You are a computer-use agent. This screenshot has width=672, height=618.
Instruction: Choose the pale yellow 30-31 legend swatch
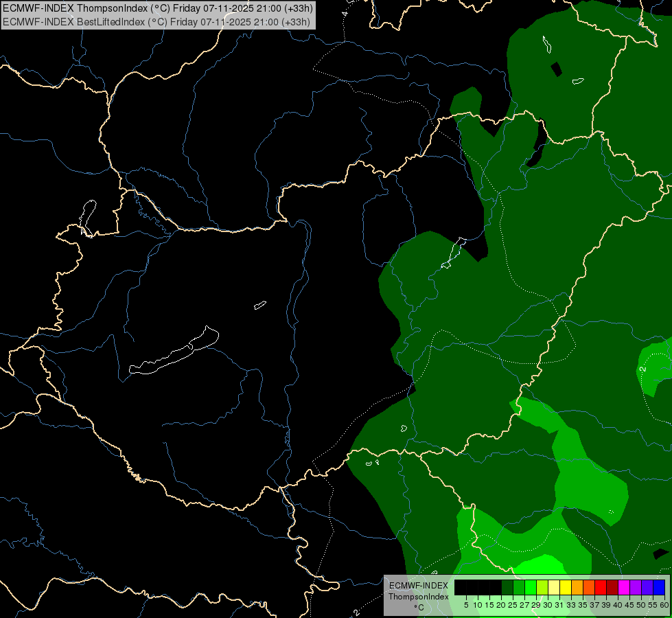[554, 588]
